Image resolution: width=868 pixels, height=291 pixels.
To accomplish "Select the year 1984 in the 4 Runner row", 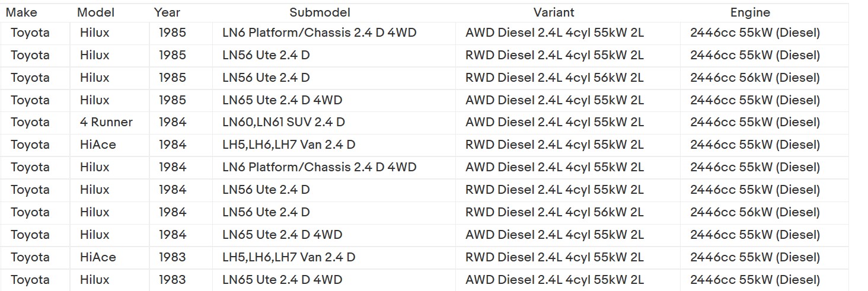I will [172, 123].
